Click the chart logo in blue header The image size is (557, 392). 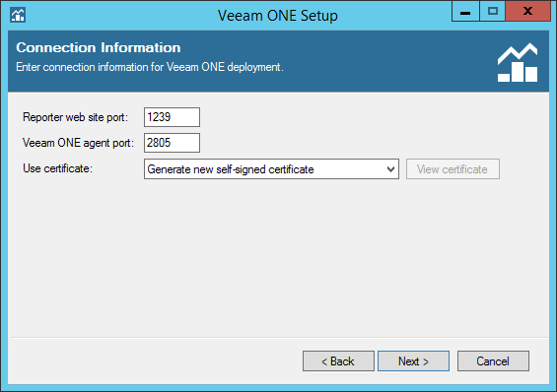coord(518,63)
